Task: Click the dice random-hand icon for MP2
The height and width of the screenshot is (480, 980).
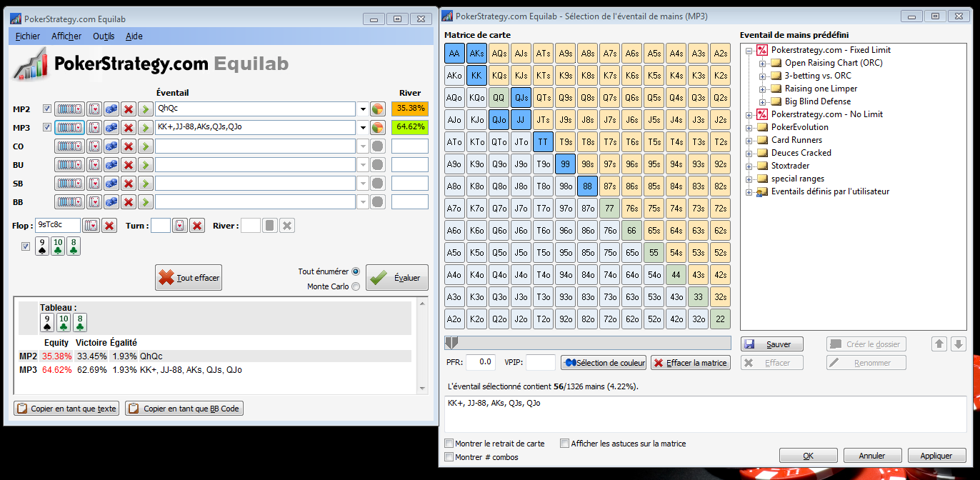Action: 111,109
